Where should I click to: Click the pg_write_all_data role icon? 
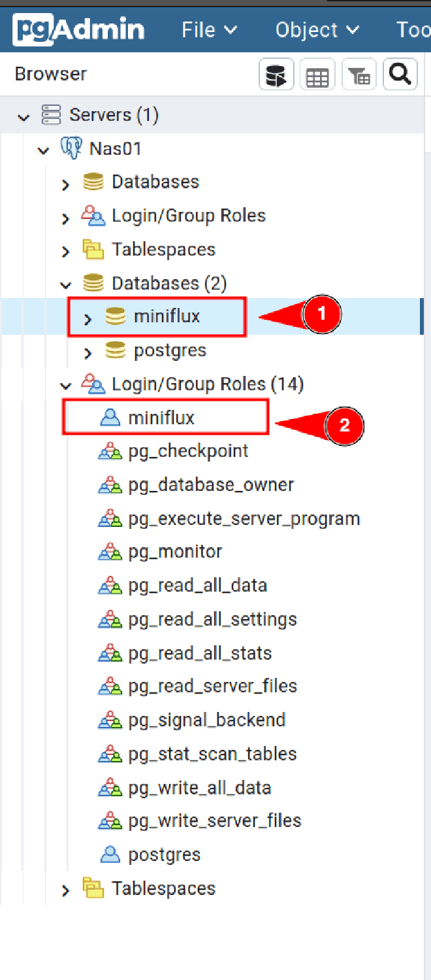tap(110, 788)
